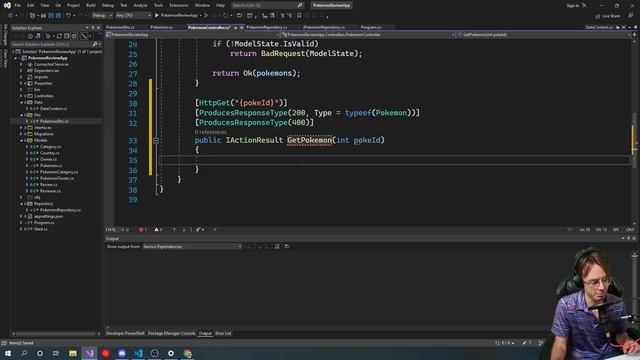Screen dimensions: 640x360
Task: Open Chrome from the taskbar
Action: [x=187, y=353]
